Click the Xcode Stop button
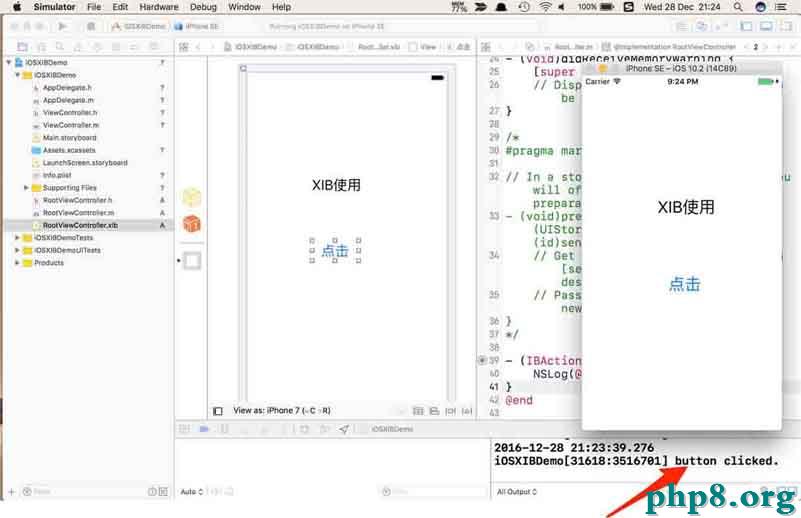 pos(91,26)
